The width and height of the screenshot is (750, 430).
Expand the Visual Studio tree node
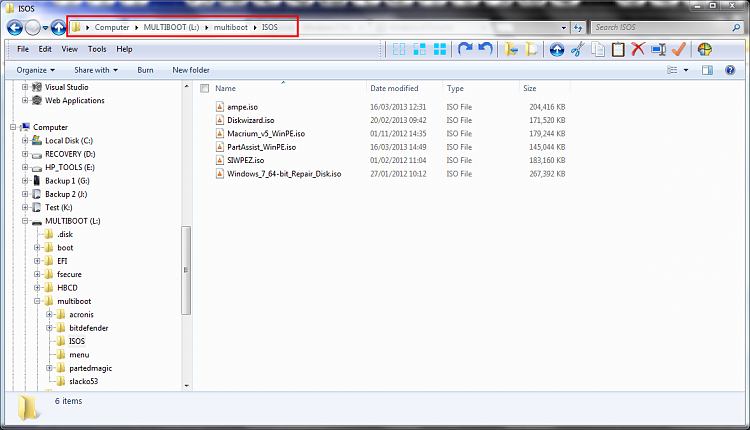tap(25, 87)
